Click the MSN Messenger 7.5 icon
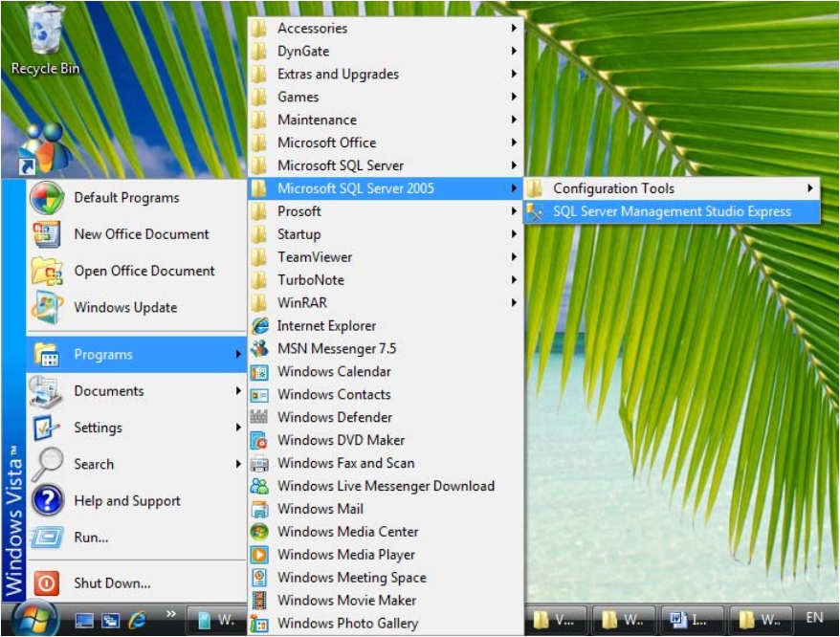 (260, 349)
